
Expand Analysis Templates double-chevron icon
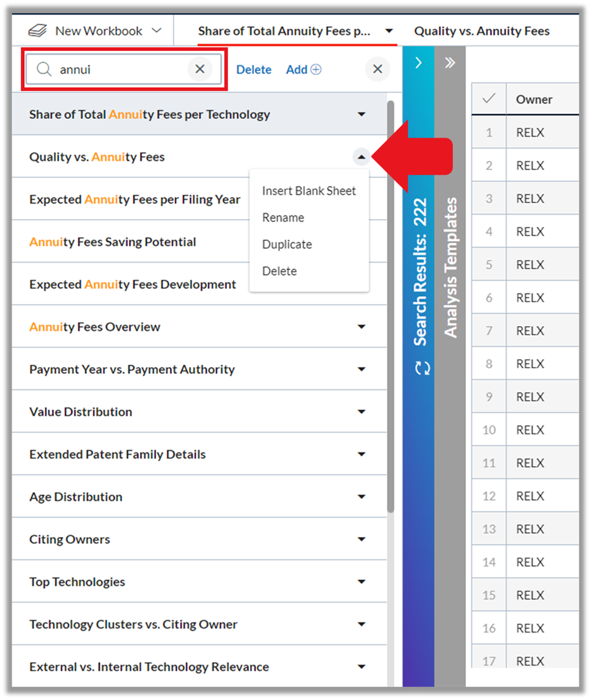450,62
